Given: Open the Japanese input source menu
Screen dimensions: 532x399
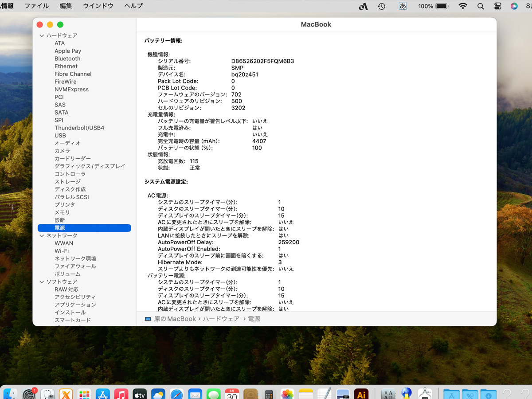Looking at the screenshot, I should click(403, 6).
